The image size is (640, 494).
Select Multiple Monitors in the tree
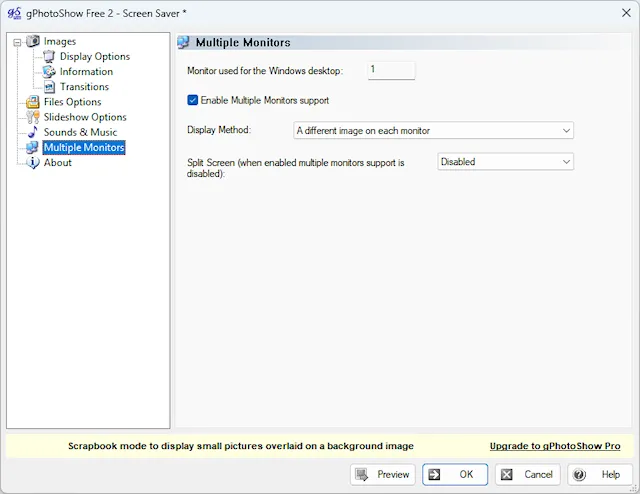(x=84, y=148)
